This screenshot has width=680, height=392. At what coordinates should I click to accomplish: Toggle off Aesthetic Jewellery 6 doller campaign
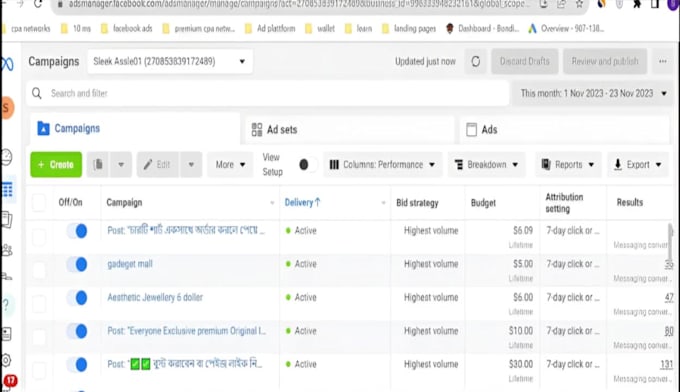coord(77,297)
